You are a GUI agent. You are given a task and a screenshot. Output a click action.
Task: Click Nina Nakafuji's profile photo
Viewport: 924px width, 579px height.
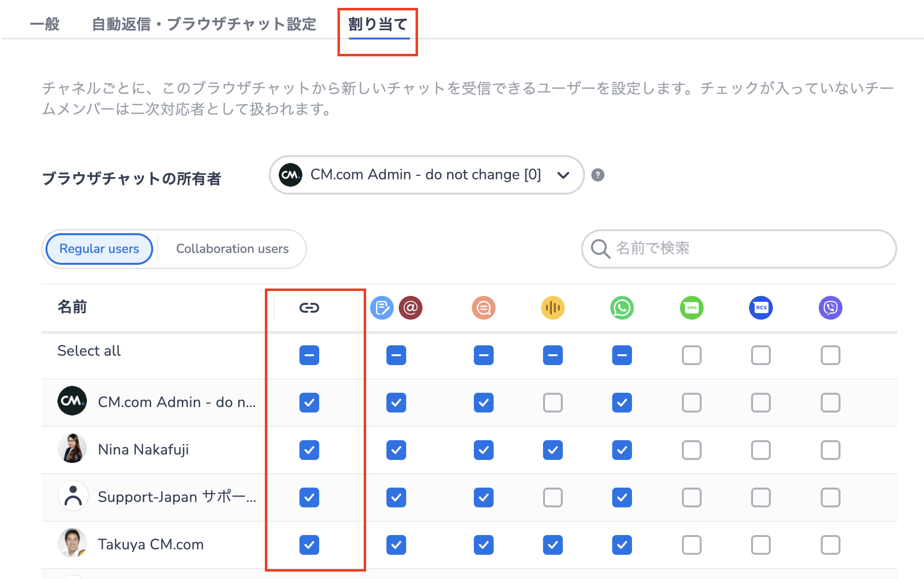coord(72,448)
